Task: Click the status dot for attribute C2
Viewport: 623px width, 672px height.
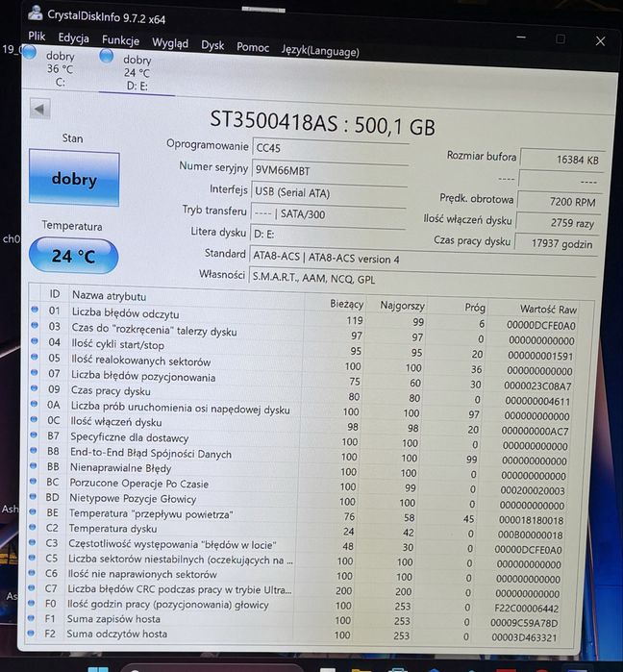Action: coord(33,527)
